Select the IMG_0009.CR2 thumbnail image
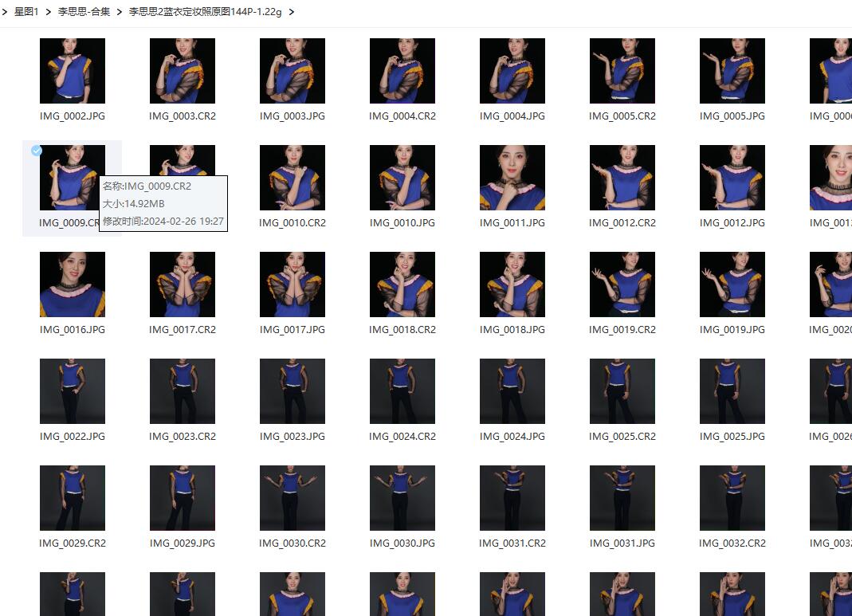852x616 pixels. [73, 178]
